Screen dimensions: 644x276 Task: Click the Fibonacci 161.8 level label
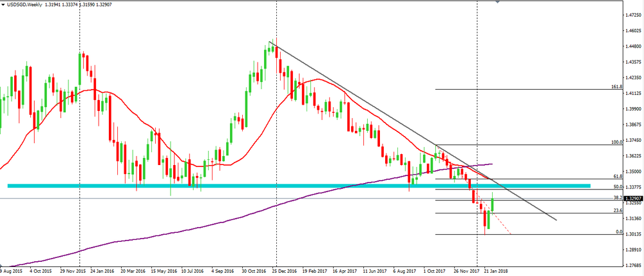pos(618,87)
